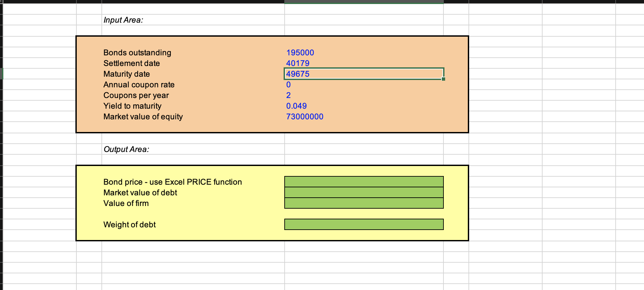Click the Bond price PRICE function label
Viewport: 644px width, 290px height.
tap(173, 182)
